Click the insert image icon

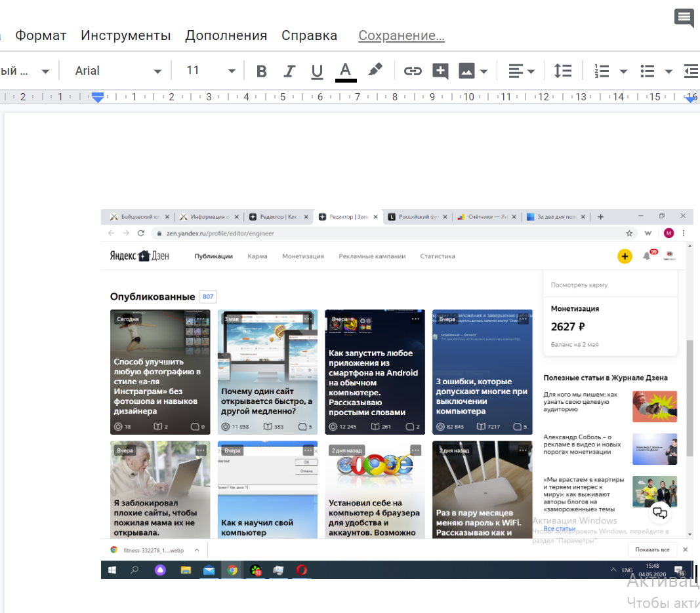point(466,71)
